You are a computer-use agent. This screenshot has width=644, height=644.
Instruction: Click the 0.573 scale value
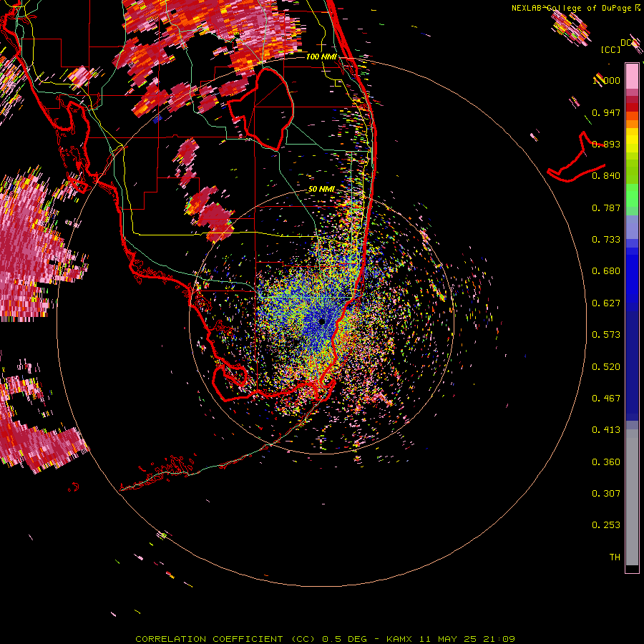pos(606,335)
